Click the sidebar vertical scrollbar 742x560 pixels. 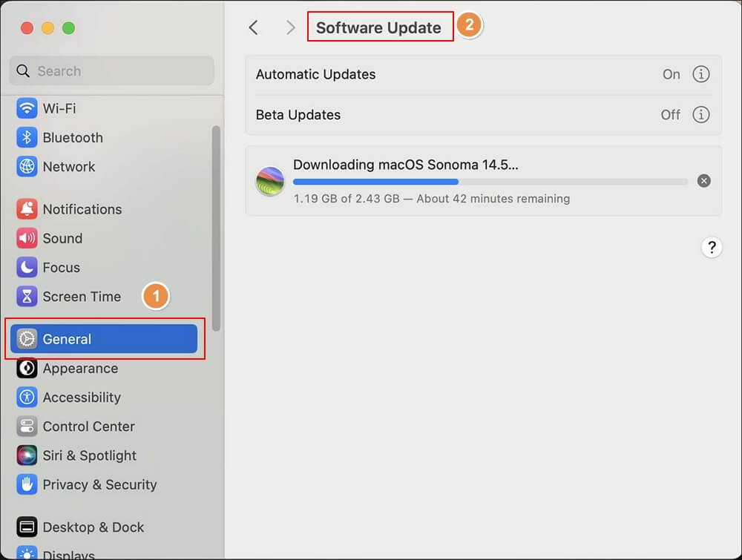pyautogui.click(x=216, y=228)
